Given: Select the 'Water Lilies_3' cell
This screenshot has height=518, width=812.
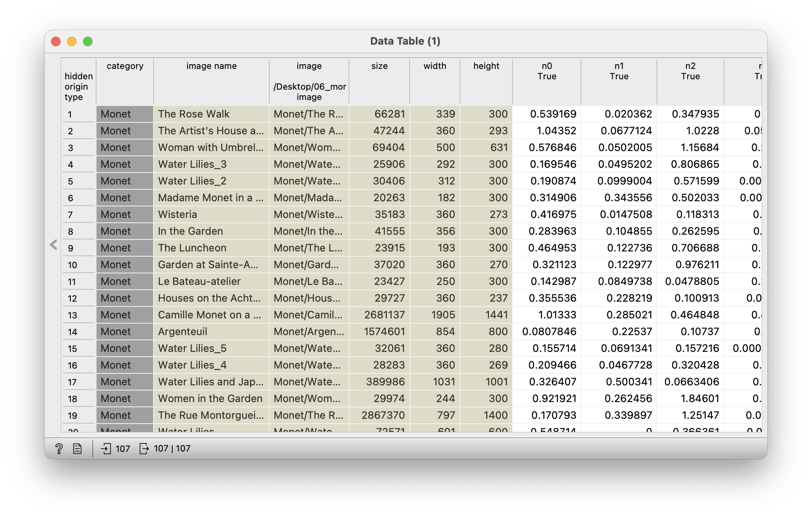Looking at the screenshot, I should [x=211, y=164].
